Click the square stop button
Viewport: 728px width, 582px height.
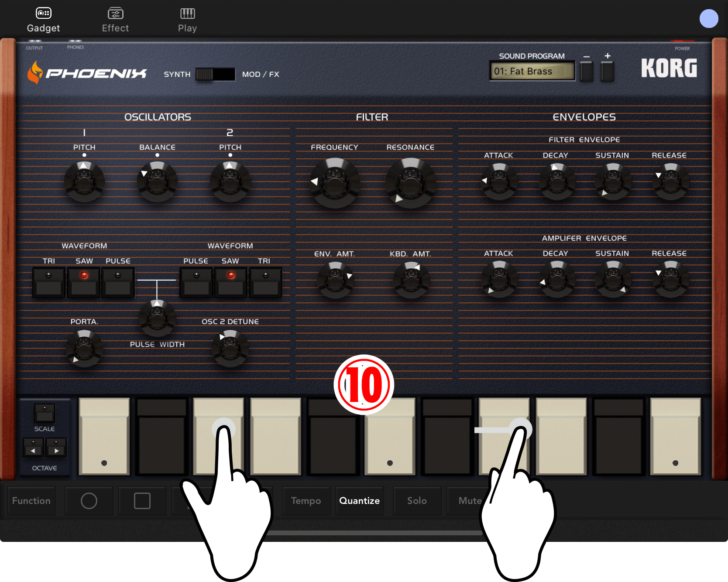click(x=142, y=501)
